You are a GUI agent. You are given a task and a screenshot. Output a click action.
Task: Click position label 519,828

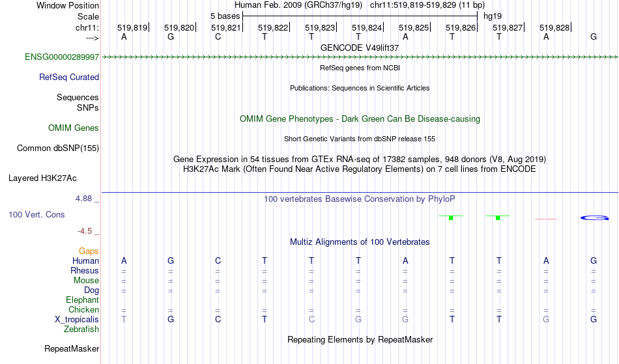click(x=555, y=27)
